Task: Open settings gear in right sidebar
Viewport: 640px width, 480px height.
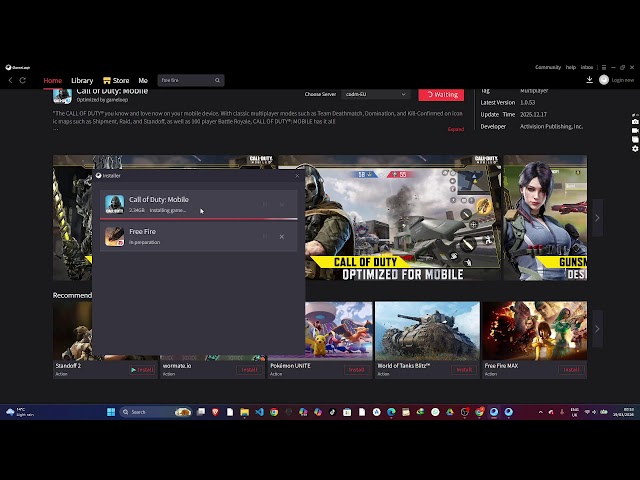Action: point(635,149)
